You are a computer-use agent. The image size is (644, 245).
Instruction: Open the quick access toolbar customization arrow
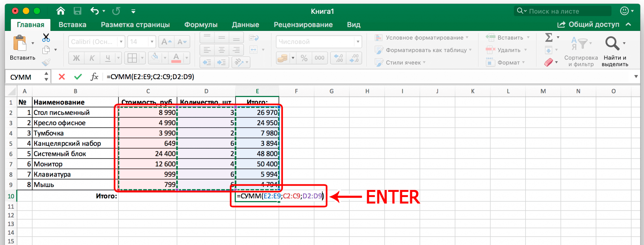click(x=133, y=11)
